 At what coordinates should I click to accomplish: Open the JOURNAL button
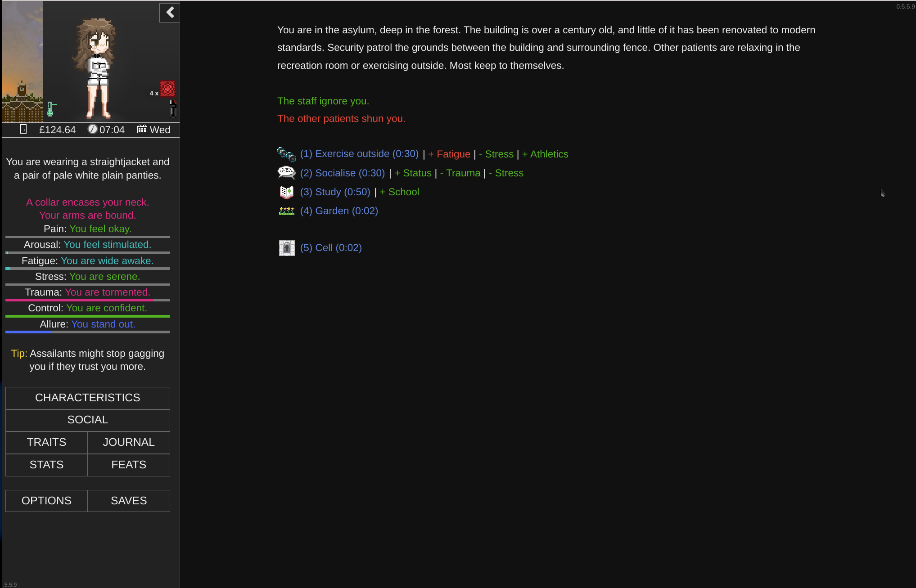coord(129,442)
